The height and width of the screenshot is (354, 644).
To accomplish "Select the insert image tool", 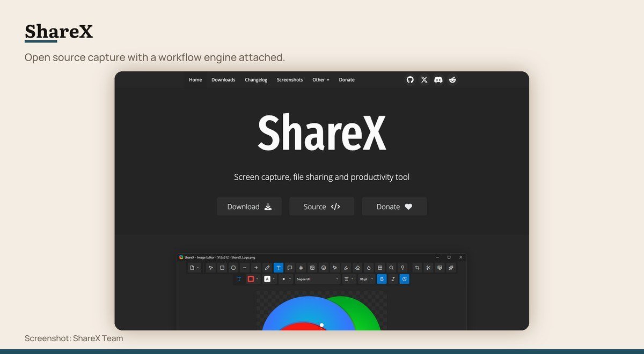I will [x=312, y=268].
